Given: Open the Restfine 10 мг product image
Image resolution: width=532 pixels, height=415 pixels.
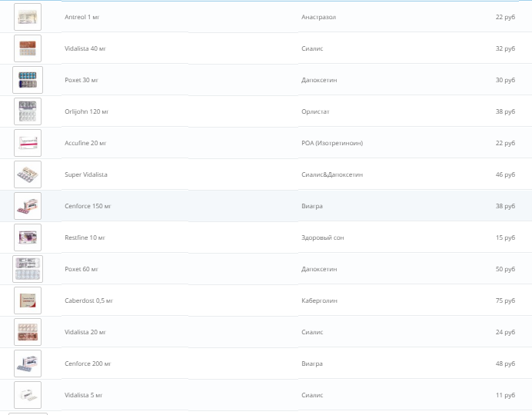Looking at the screenshot, I should (x=28, y=237).
